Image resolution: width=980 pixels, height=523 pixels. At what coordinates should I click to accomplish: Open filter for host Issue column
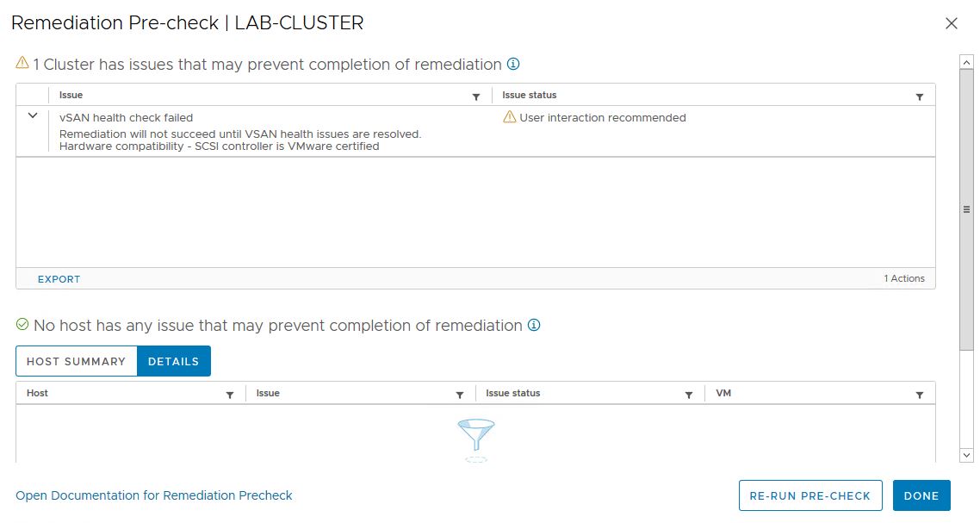460,395
